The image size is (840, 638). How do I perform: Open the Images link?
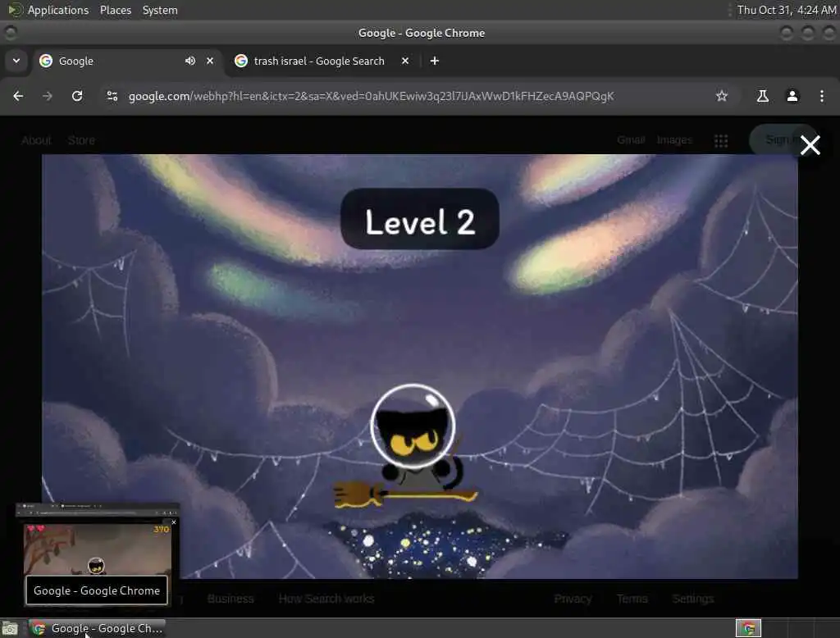click(x=674, y=139)
